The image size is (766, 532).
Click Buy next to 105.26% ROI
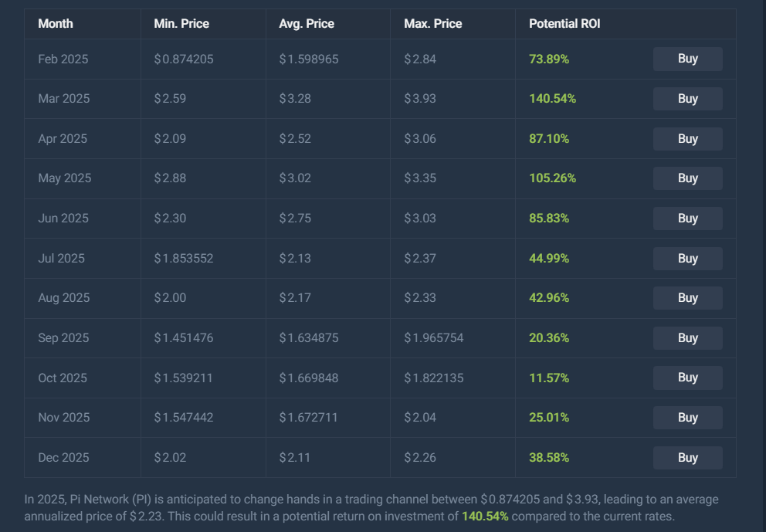(687, 178)
